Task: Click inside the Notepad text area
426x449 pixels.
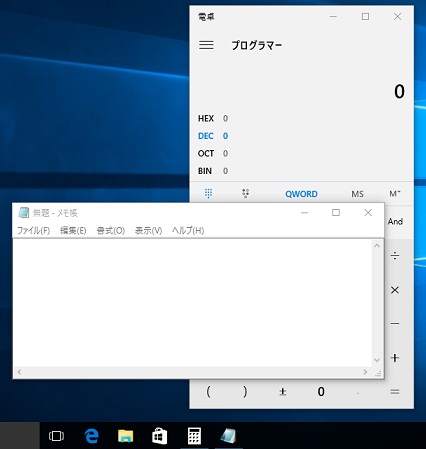Action: click(x=192, y=303)
